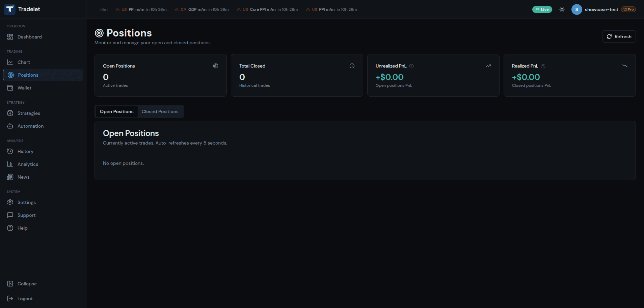Image resolution: width=644 pixels, height=308 pixels.
Task: Click the Live status indicator
Action: (542, 9)
